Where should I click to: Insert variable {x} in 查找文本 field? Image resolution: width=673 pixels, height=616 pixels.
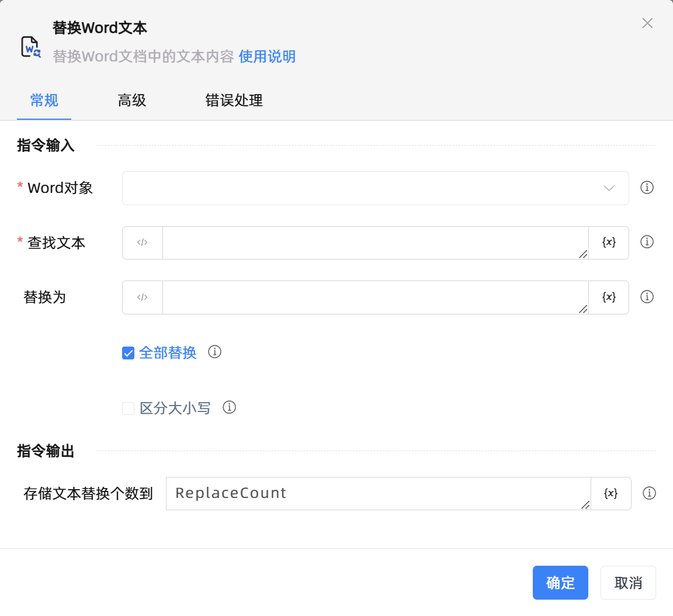tap(609, 243)
